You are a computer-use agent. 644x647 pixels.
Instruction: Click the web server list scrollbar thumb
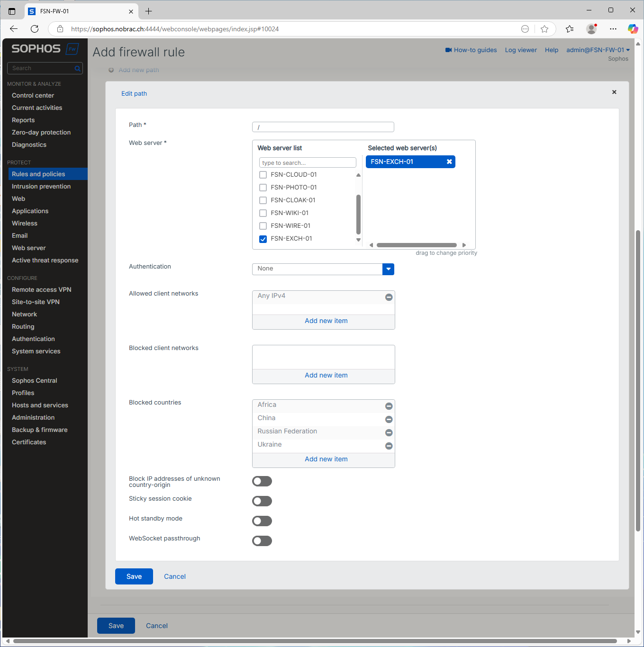point(358,214)
